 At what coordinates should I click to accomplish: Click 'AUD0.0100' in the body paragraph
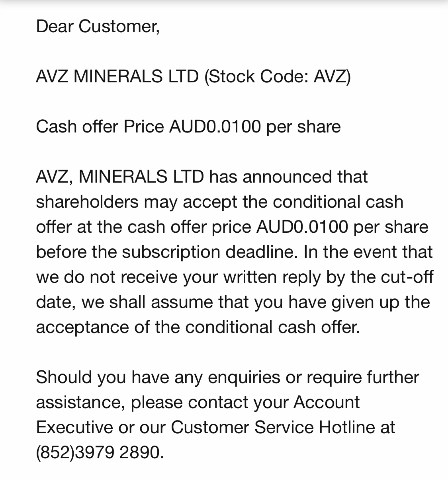tap(303, 227)
